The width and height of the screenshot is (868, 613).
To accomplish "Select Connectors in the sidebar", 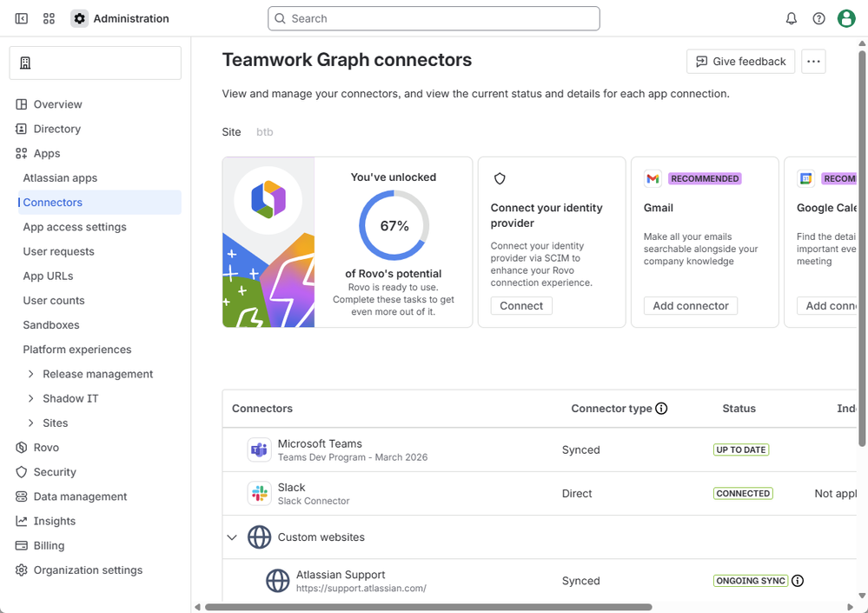I will point(100,202).
